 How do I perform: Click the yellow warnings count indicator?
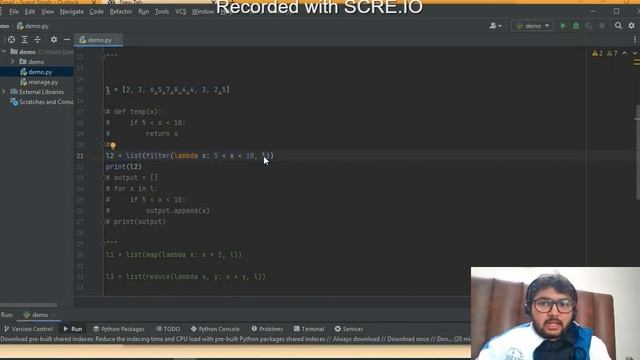pos(597,53)
